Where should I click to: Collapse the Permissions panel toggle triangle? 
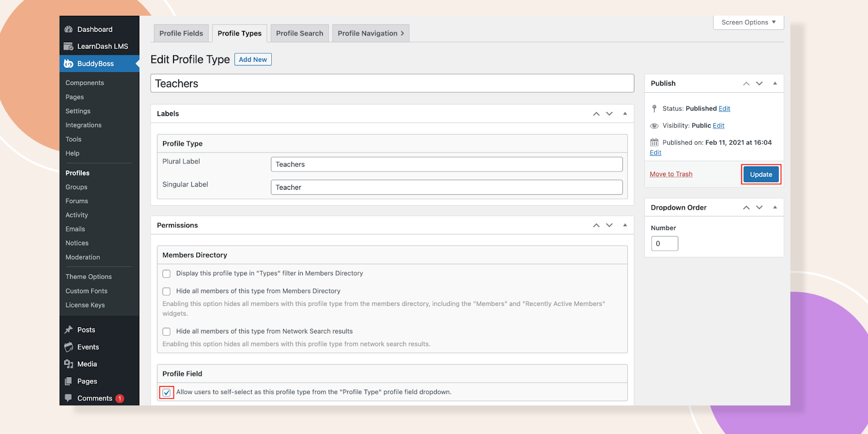[x=625, y=225]
